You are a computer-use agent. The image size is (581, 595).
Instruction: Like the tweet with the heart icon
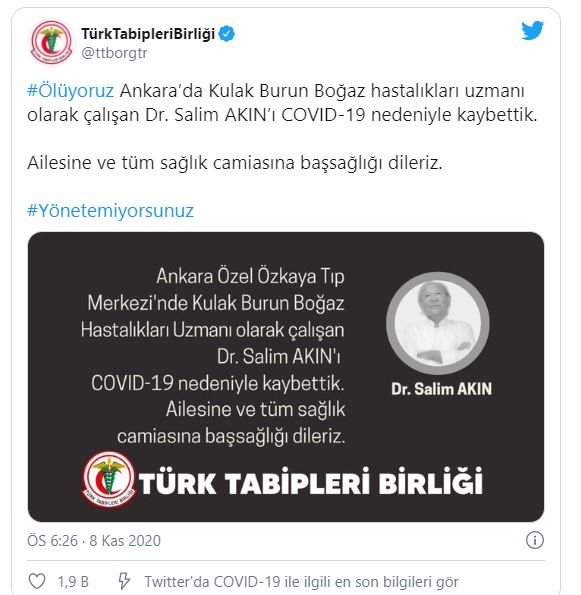(x=37, y=581)
